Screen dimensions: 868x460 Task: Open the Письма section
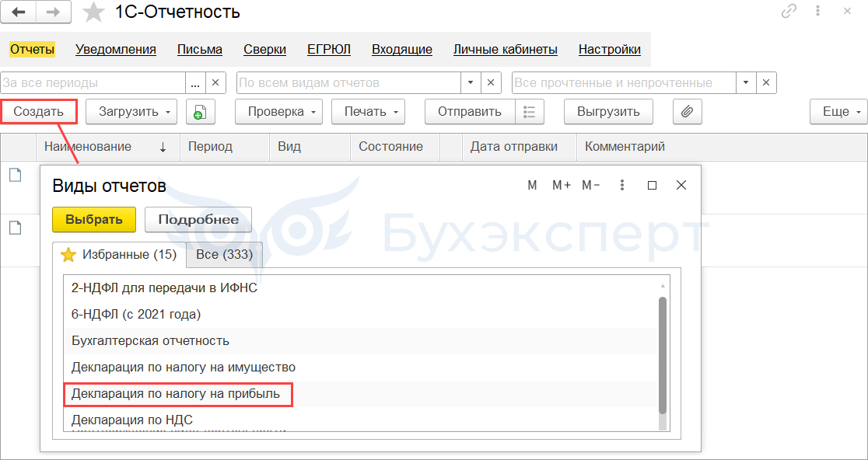[200, 49]
